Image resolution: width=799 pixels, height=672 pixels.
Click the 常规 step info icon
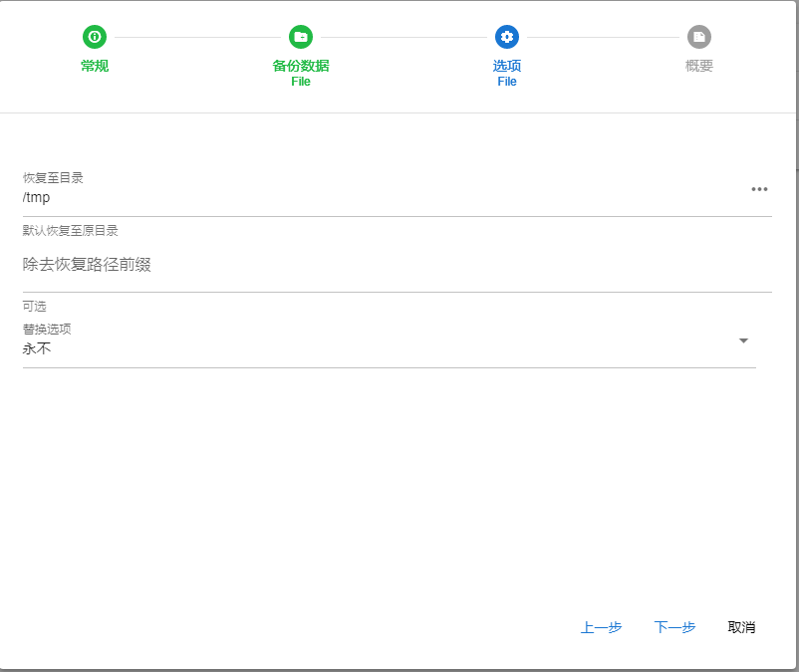pos(95,37)
